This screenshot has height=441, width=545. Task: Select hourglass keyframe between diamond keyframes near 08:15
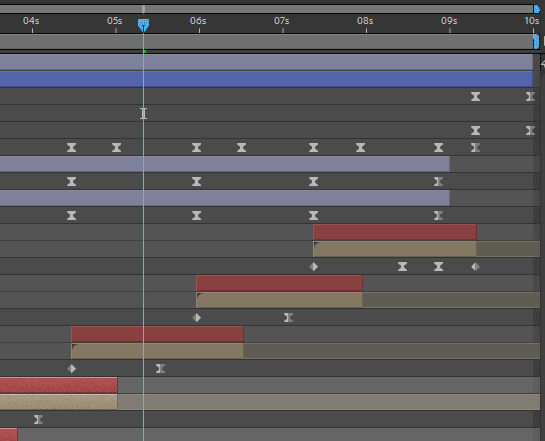(402, 267)
